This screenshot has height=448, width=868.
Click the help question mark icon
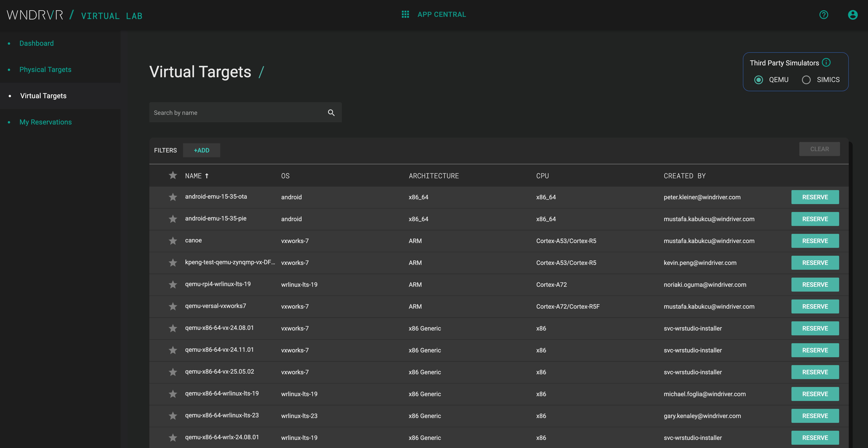[x=824, y=14]
